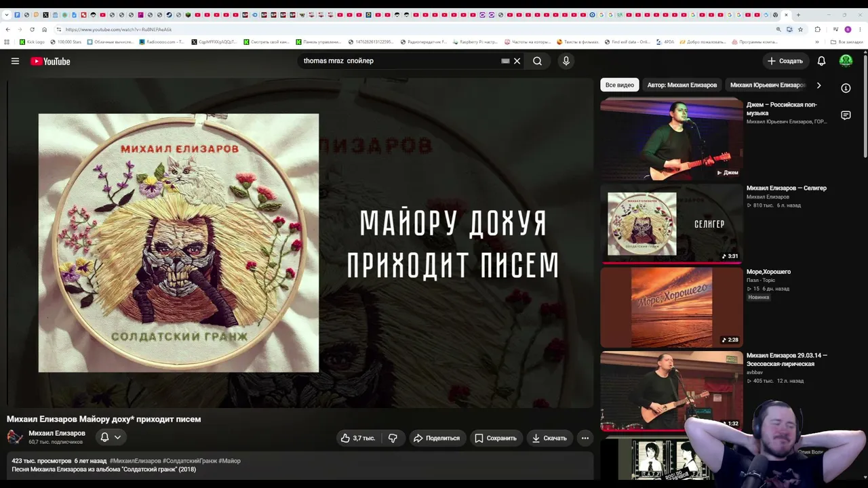
Task: Open site info icon in address bar
Action: click(59, 29)
